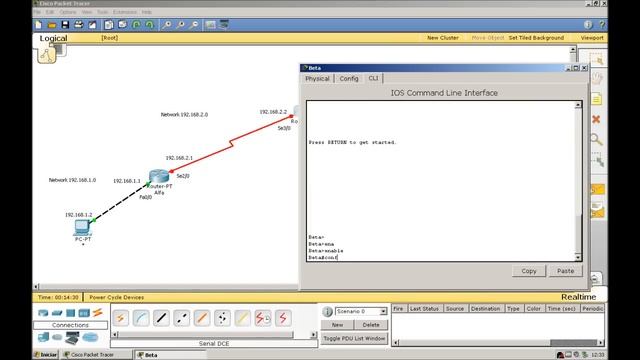Click Toggle PDU List Window button
The height and width of the screenshot is (360, 640).
click(354, 338)
